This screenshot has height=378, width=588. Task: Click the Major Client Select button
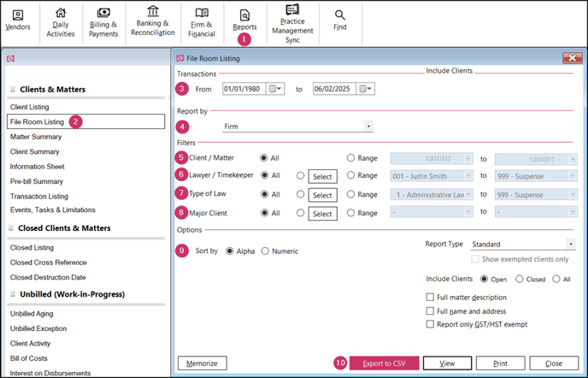(x=322, y=214)
